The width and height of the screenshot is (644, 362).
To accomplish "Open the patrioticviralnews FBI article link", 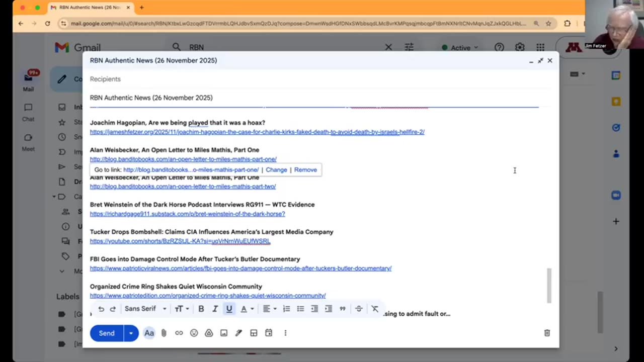I will pyautogui.click(x=240, y=268).
